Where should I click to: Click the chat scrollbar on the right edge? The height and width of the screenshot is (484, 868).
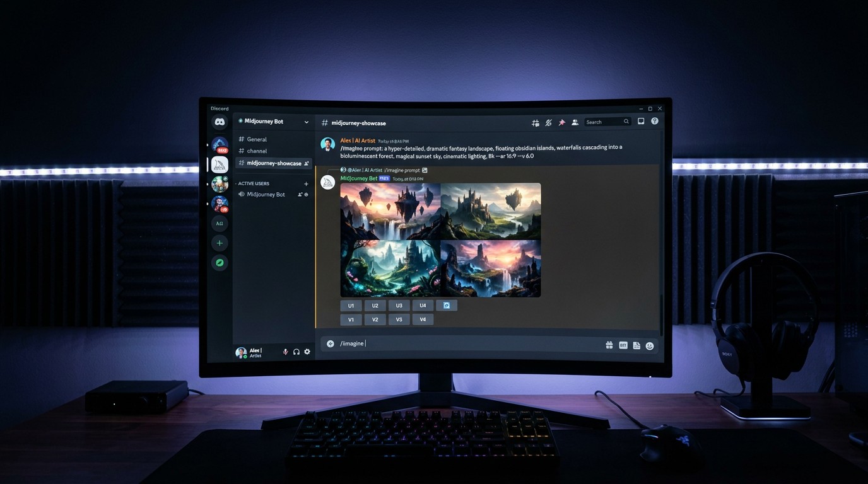(x=661, y=314)
